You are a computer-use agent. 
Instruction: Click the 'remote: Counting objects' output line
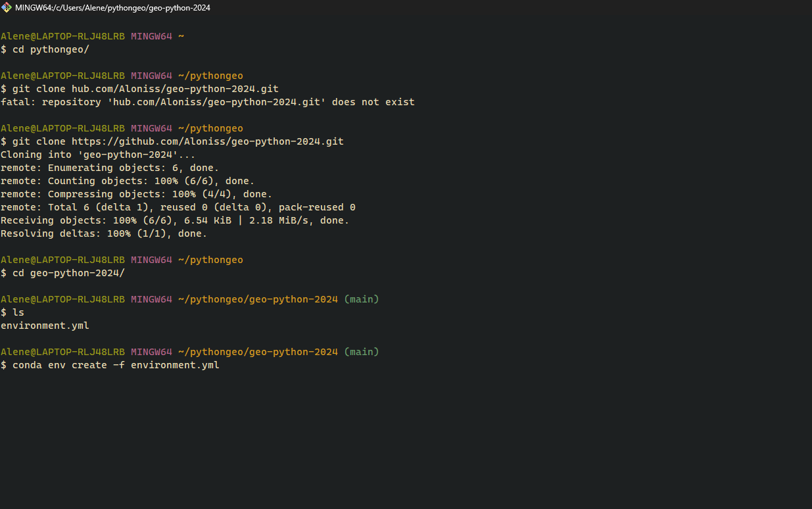coord(127,181)
